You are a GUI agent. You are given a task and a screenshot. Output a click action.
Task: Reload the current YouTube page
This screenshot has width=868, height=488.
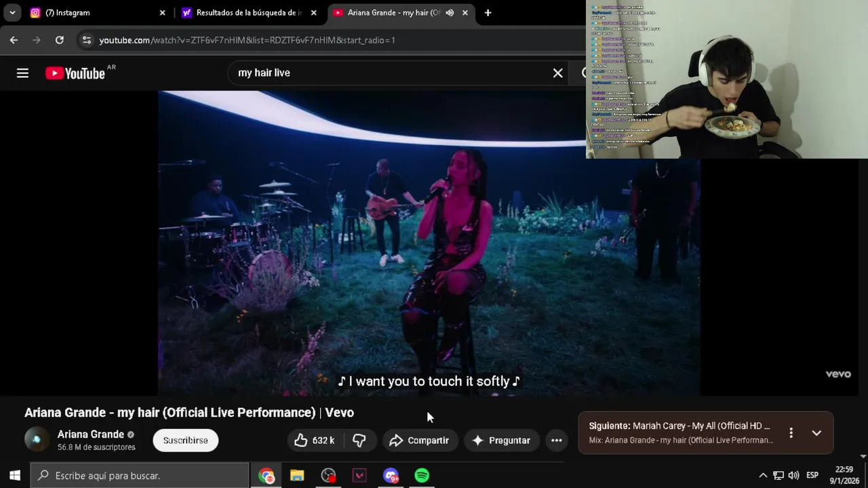pyautogui.click(x=60, y=40)
